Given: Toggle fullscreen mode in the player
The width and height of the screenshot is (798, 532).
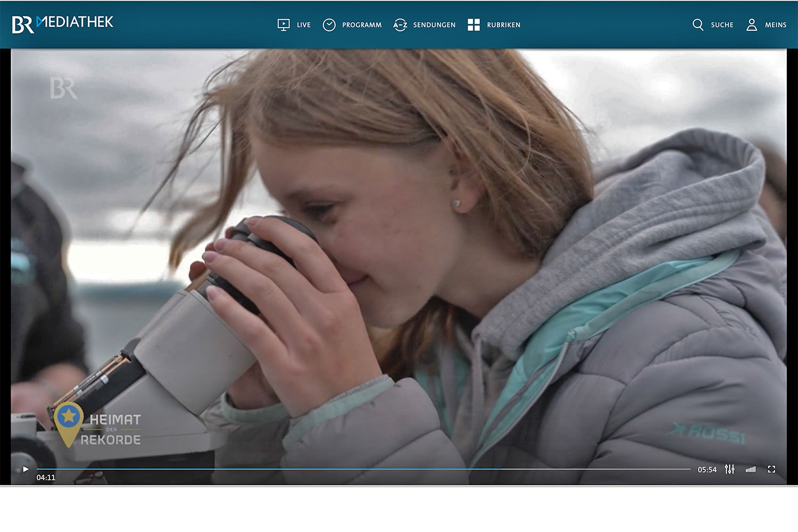Looking at the screenshot, I should tap(771, 469).
